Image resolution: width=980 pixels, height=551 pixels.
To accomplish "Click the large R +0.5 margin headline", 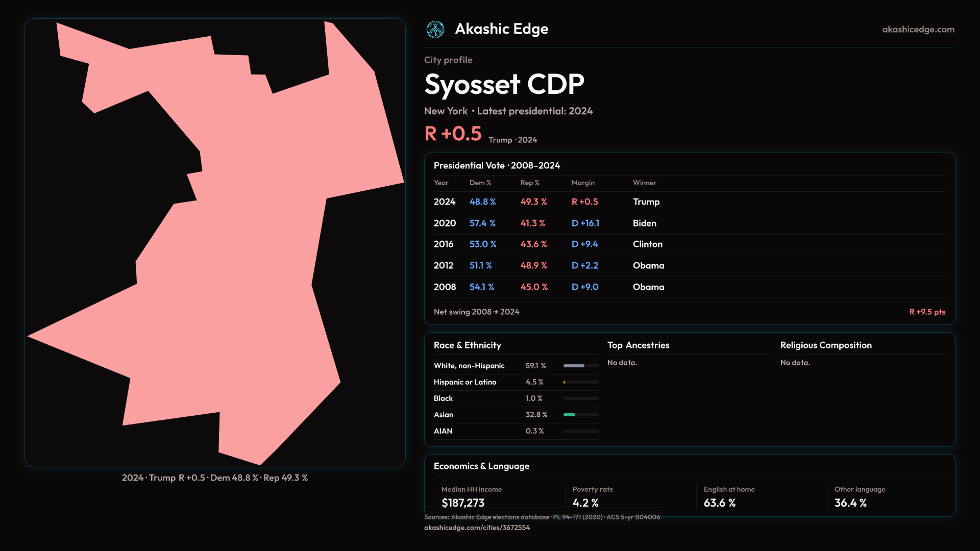I will 453,134.
